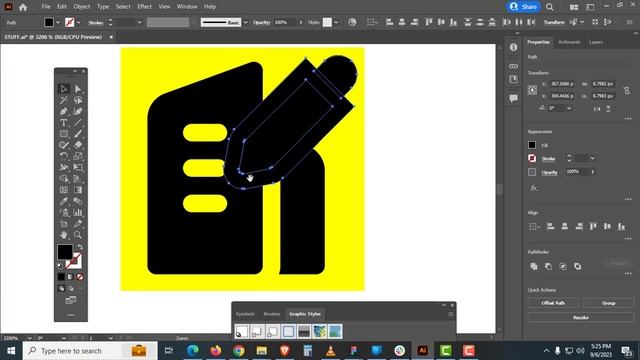Select the Direct Selection tool (white arrow)
This screenshot has height=360, width=640.
(x=78, y=89)
